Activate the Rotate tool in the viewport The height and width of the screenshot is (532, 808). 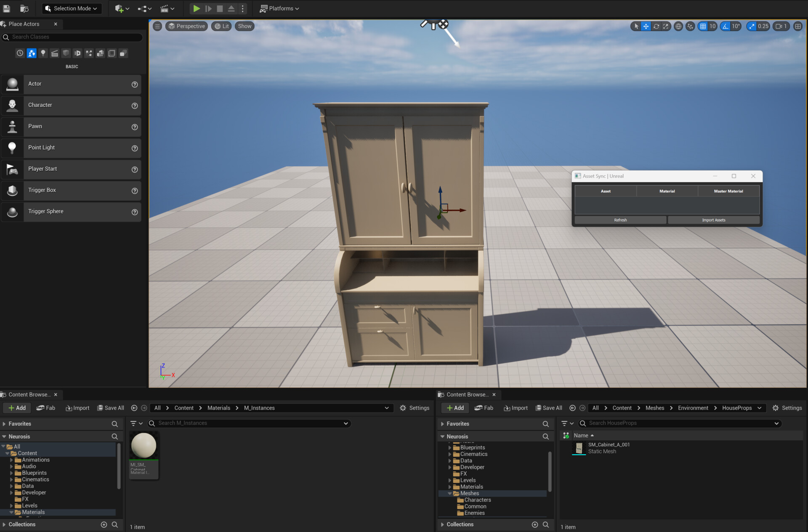tap(656, 26)
